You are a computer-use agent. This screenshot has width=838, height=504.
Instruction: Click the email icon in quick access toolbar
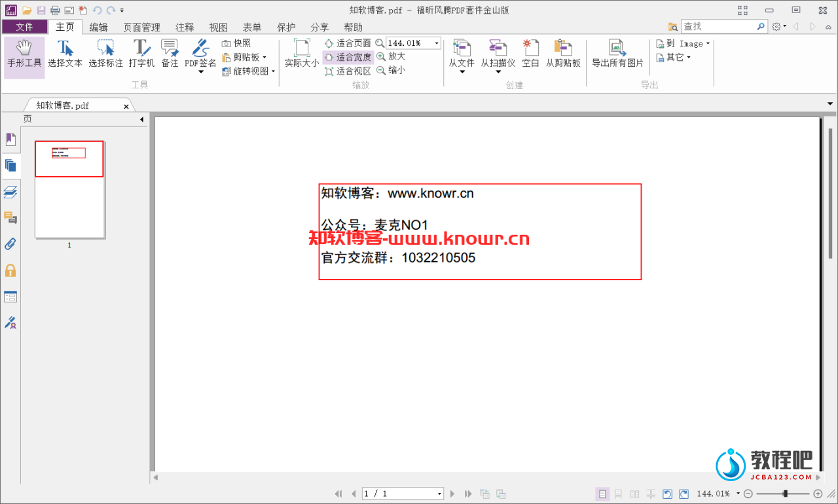pyautogui.click(x=69, y=10)
